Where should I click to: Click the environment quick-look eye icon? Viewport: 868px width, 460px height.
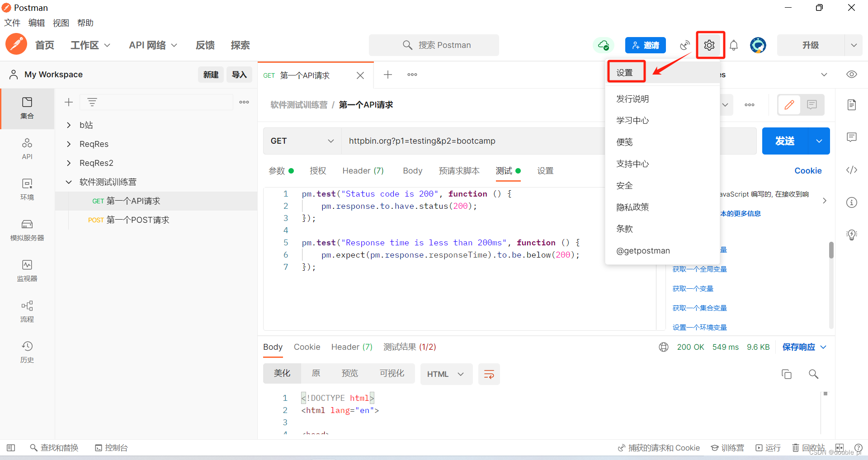(x=852, y=75)
